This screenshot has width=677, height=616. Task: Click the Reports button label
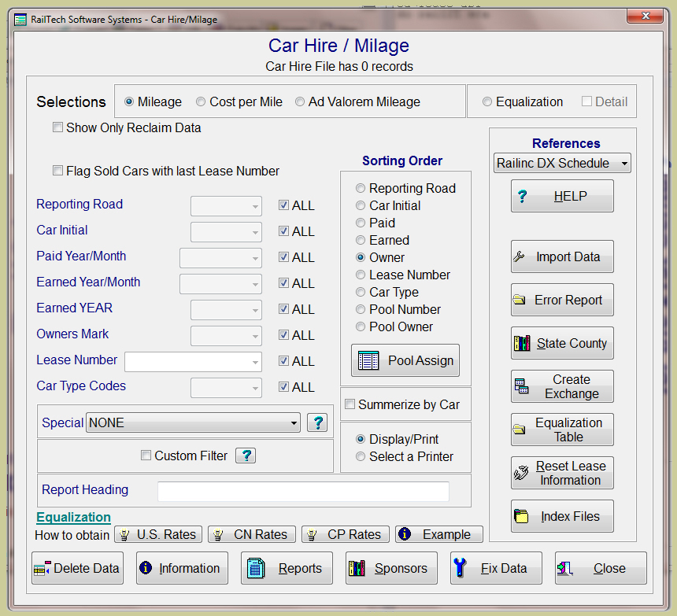(300, 568)
